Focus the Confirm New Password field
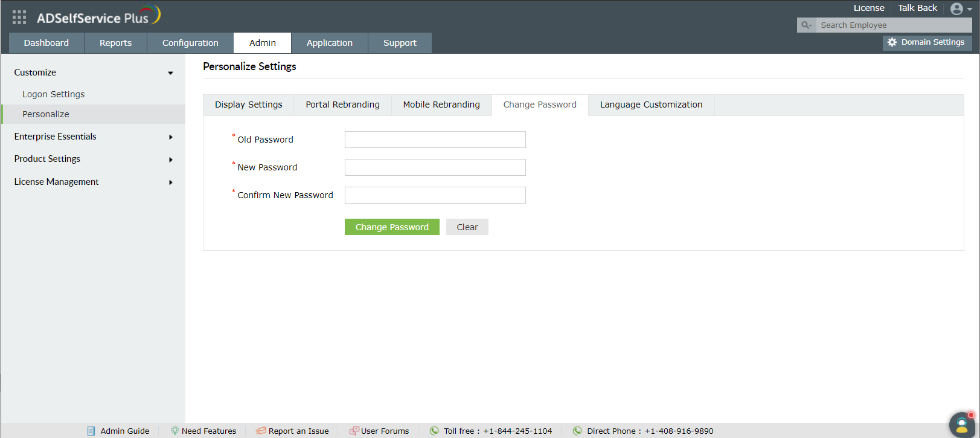This screenshot has width=980, height=438. tap(435, 195)
